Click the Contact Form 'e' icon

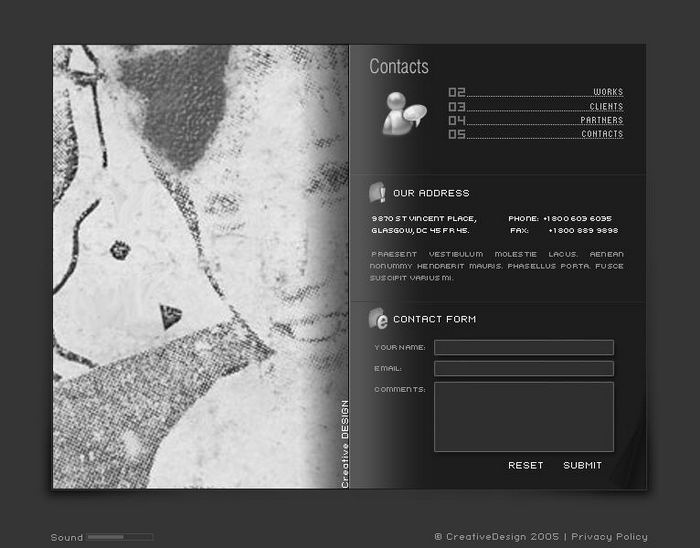[378, 319]
